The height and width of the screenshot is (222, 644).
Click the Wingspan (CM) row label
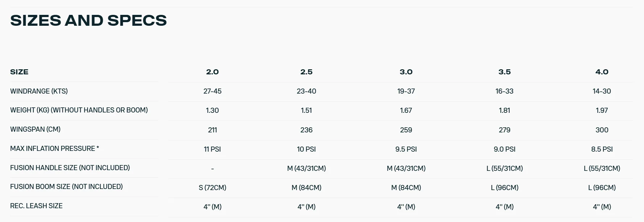(35, 129)
